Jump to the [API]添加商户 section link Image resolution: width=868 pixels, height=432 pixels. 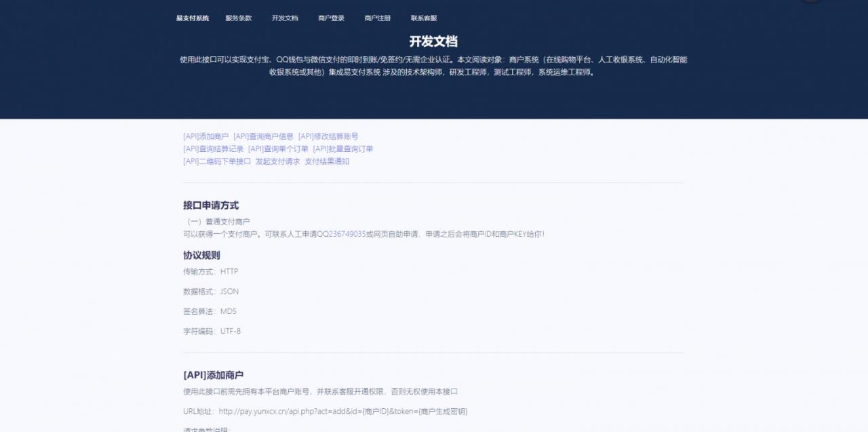click(x=206, y=136)
